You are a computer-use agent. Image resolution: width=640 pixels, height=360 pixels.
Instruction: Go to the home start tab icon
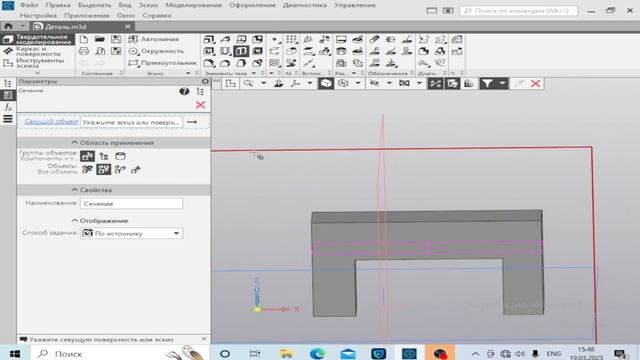tap(8, 26)
